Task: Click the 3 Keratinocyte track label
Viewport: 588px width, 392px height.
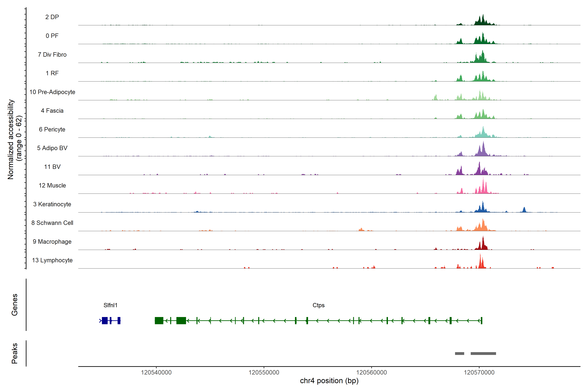Action: [x=52, y=204]
